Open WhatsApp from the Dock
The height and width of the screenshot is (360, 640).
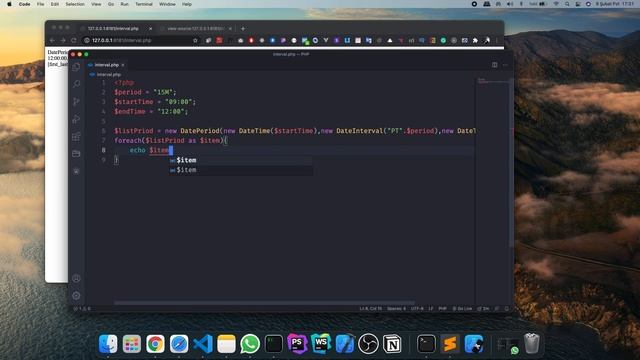250,344
